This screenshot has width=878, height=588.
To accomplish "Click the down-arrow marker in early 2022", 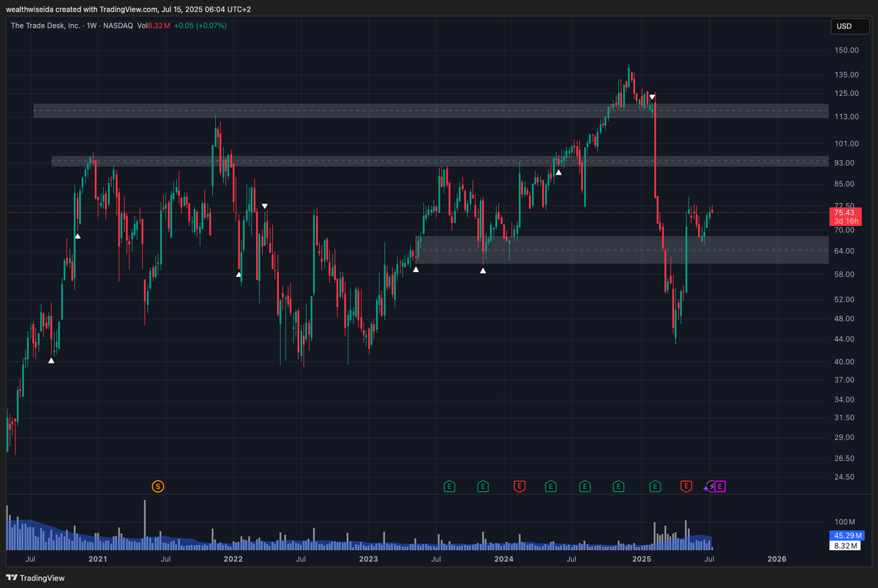I will [265, 206].
